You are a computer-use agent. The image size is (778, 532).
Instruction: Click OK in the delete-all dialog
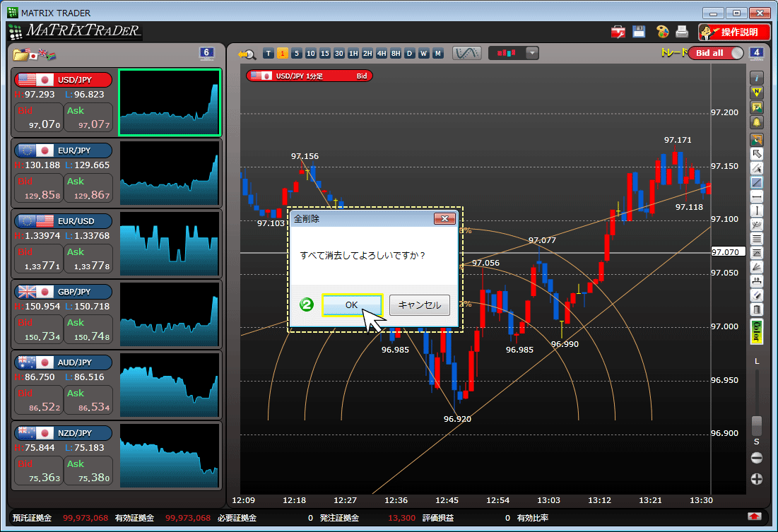coord(352,305)
